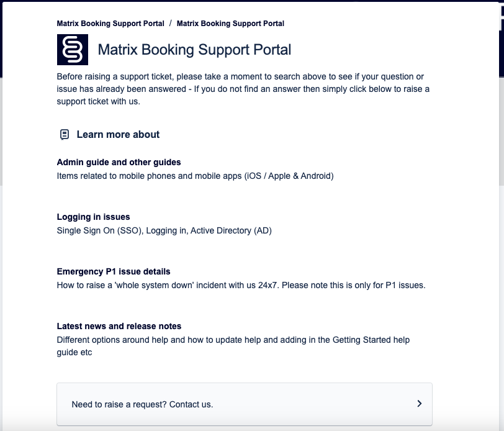Click the Single Sign On (SSO) description text

click(x=164, y=230)
